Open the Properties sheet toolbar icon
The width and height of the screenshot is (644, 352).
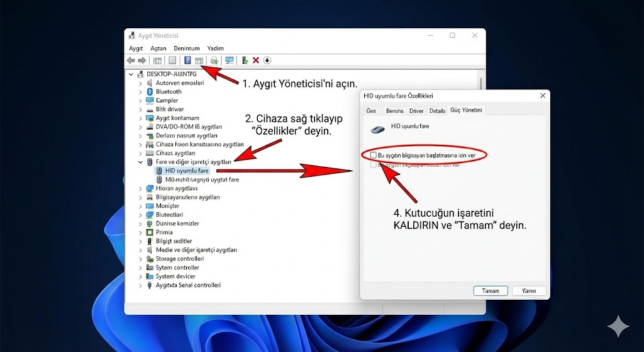(x=172, y=60)
